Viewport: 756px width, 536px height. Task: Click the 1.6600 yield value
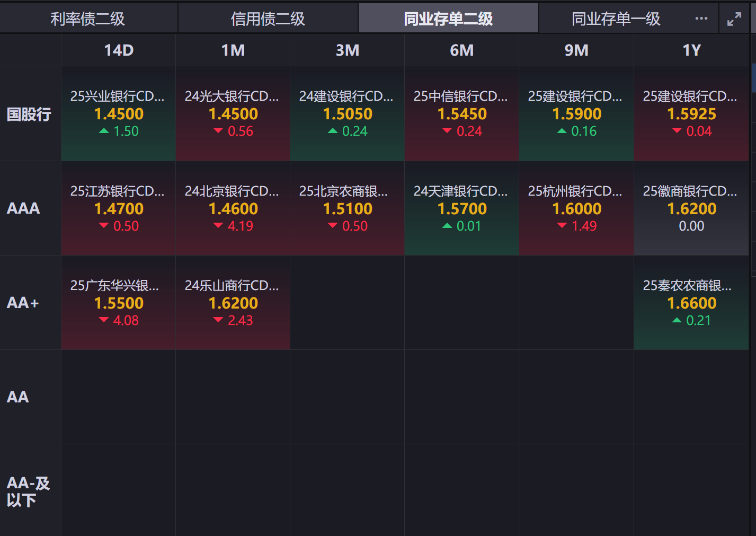pyautogui.click(x=691, y=303)
